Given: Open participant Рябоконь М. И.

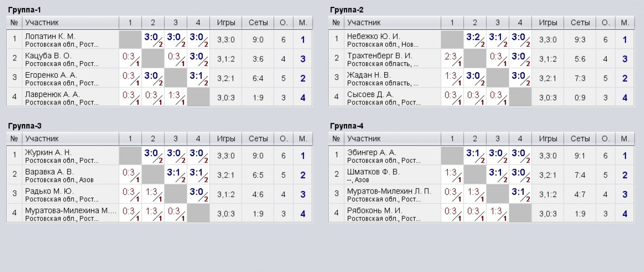Looking at the screenshot, I should point(375,211).
